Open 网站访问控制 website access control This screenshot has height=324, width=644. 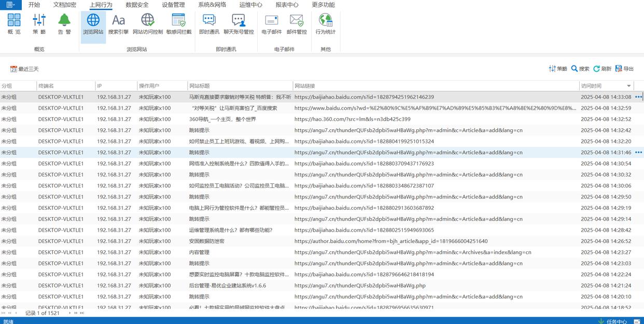point(148,24)
